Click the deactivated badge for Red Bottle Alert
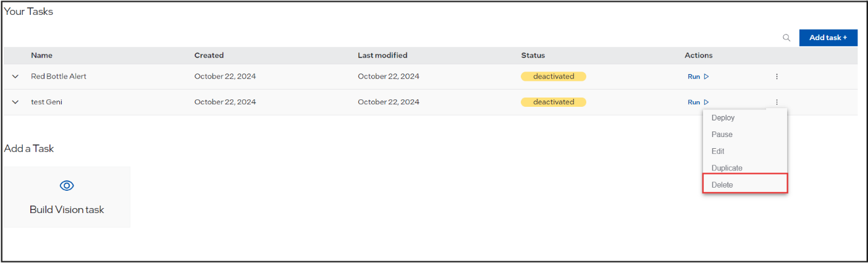The image size is (868, 263). 554,77
